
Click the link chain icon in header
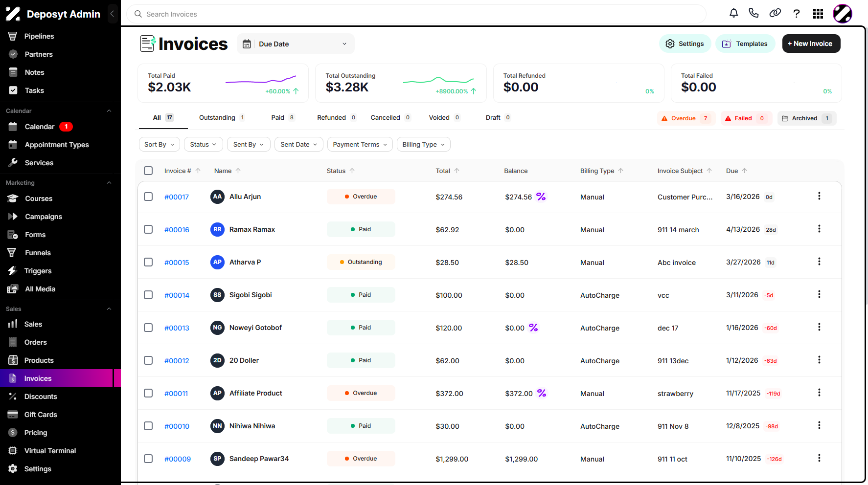coord(775,14)
